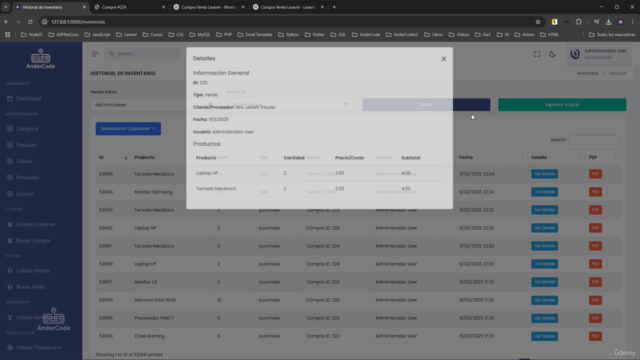Download PDF for row 53665
Image resolution: width=640 pixels, height=360 pixels.
point(595,174)
